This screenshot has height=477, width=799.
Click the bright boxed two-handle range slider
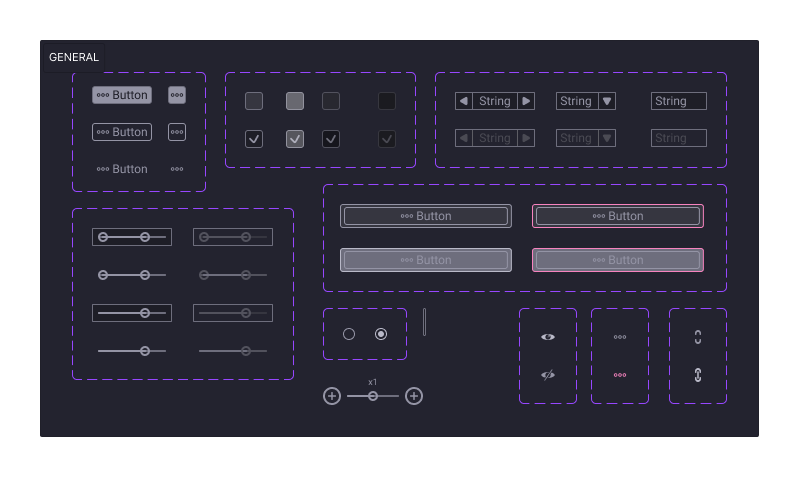pos(132,237)
